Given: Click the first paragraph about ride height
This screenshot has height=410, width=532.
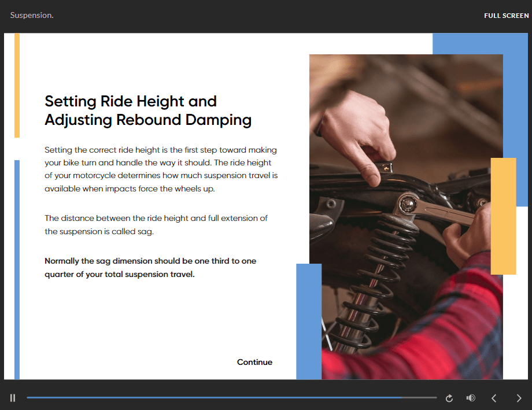Looking at the screenshot, I should [x=161, y=169].
